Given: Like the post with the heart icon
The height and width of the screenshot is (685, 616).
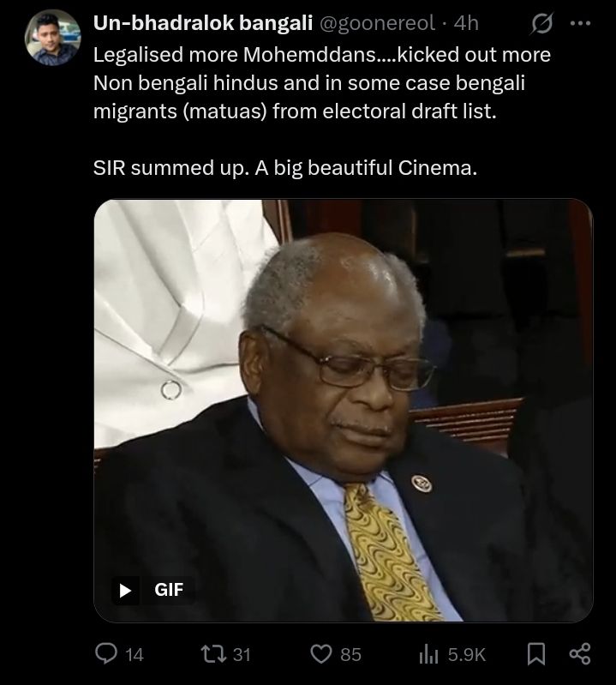Looking at the screenshot, I should click(320, 654).
